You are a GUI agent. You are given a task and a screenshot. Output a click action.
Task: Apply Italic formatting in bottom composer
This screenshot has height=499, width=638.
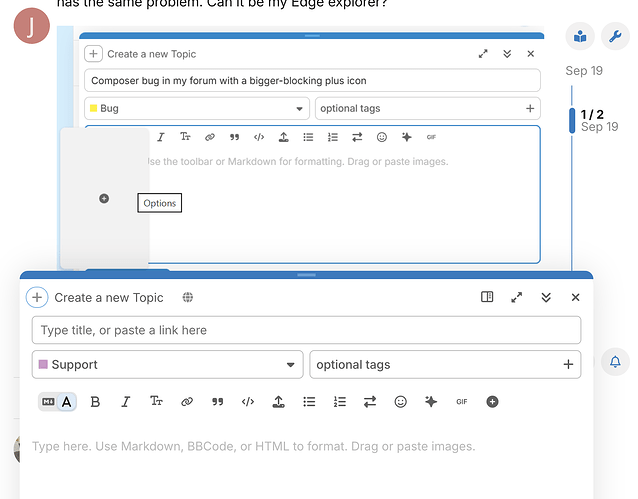126,402
